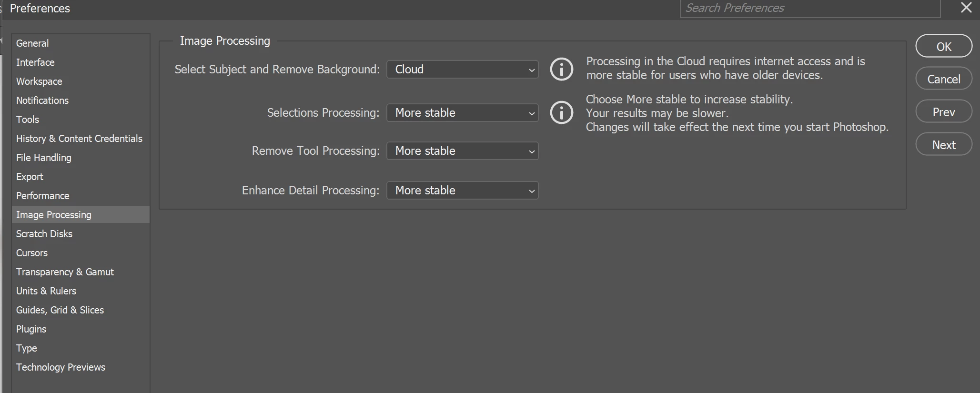The width and height of the screenshot is (980, 393).
Task: Switch to the Interface category
Action: [x=35, y=62]
